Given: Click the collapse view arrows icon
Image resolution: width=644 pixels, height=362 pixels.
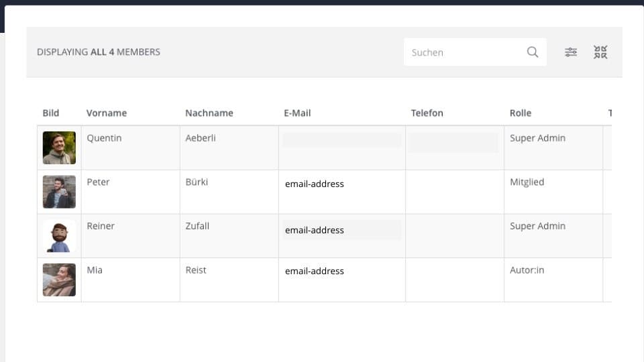Looking at the screenshot, I should [x=600, y=52].
